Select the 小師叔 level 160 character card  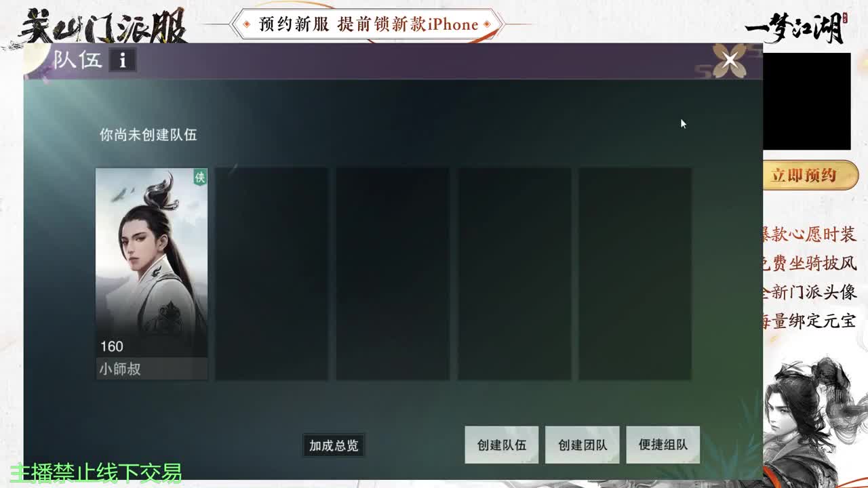tap(151, 271)
